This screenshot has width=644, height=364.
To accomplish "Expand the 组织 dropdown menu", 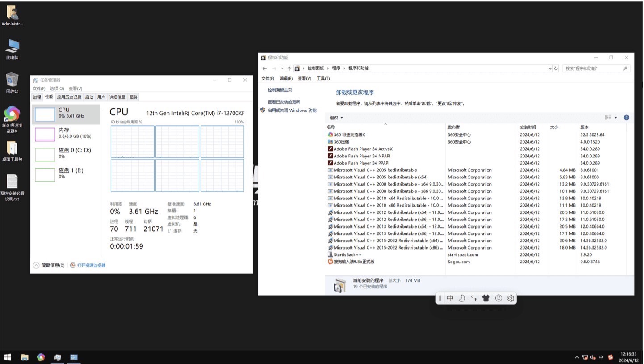I will [336, 118].
